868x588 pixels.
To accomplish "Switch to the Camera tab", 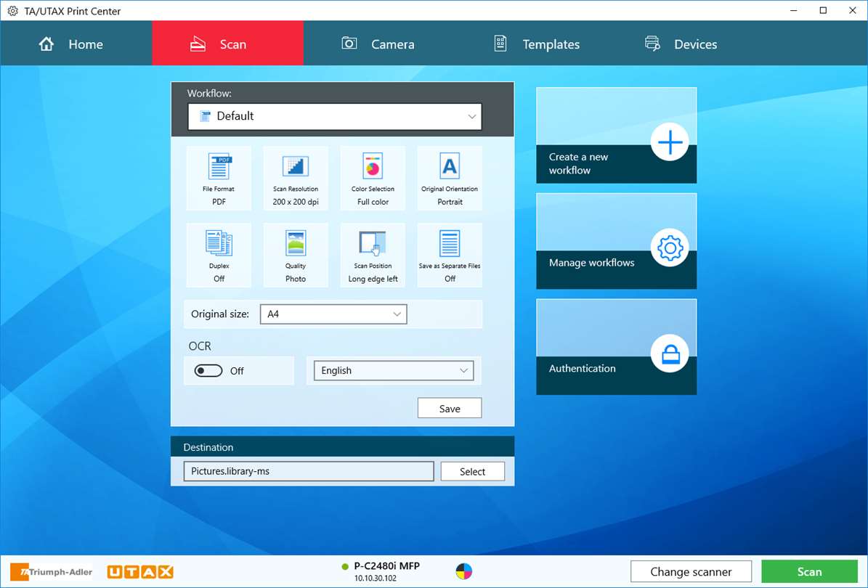I will [x=378, y=44].
